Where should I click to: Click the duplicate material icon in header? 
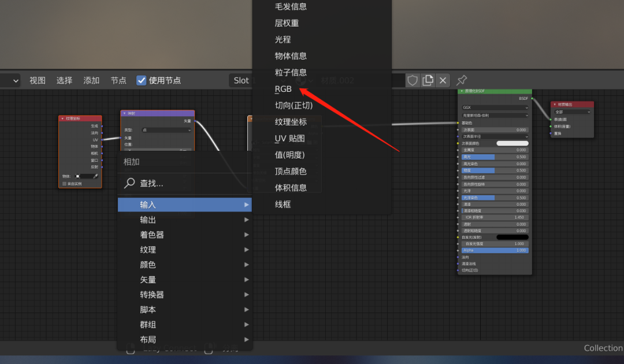pyautogui.click(x=428, y=80)
